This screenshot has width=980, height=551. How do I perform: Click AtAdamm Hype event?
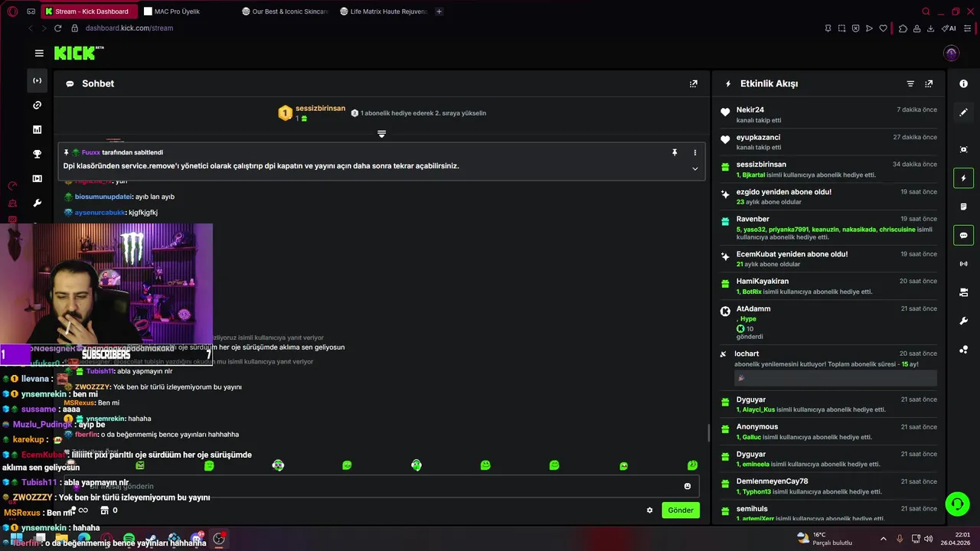coord(830,322)
